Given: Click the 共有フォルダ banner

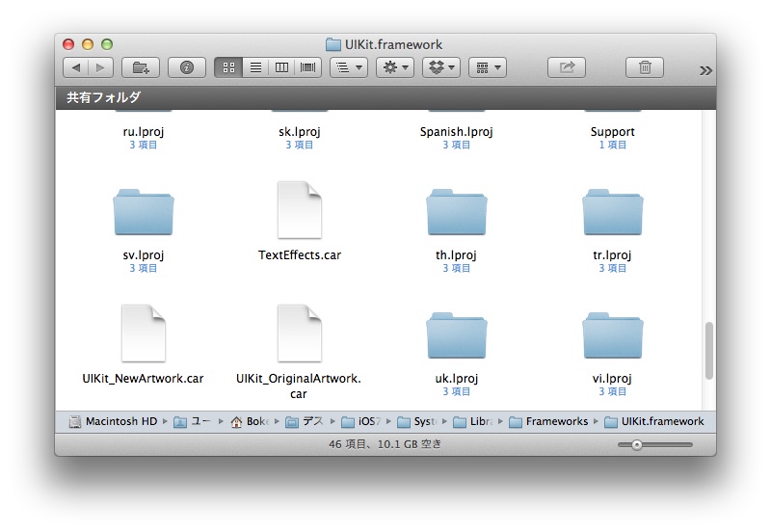Looking at the screenshot, I should 385,98.
